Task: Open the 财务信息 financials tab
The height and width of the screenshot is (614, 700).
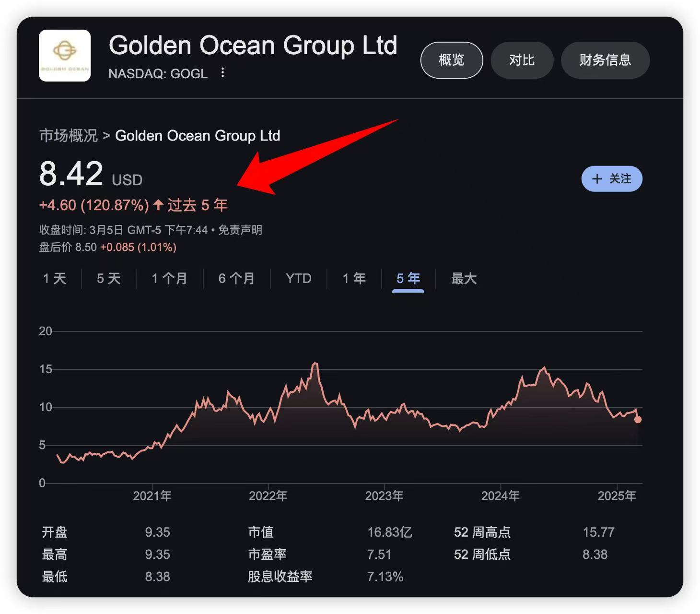Action: [x=605, y=60]
